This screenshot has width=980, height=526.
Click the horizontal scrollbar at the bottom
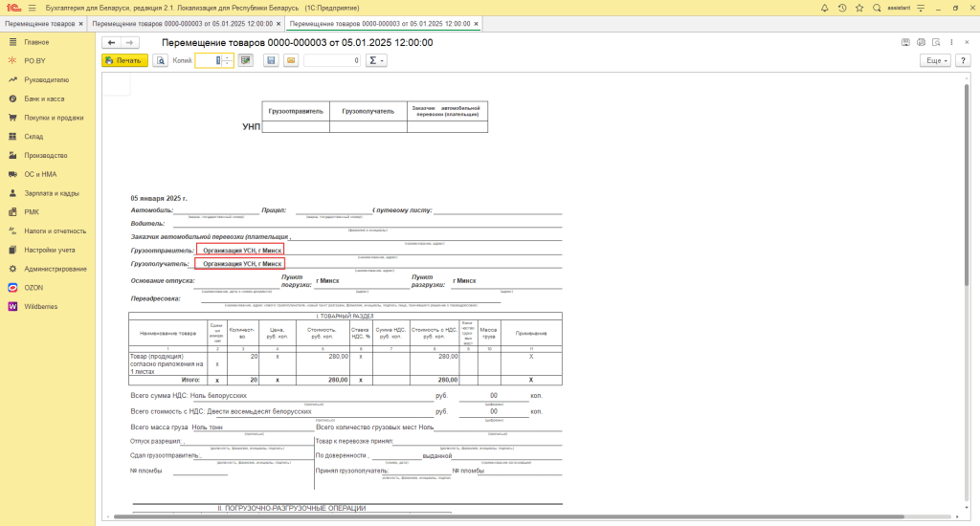pos(509,516)
